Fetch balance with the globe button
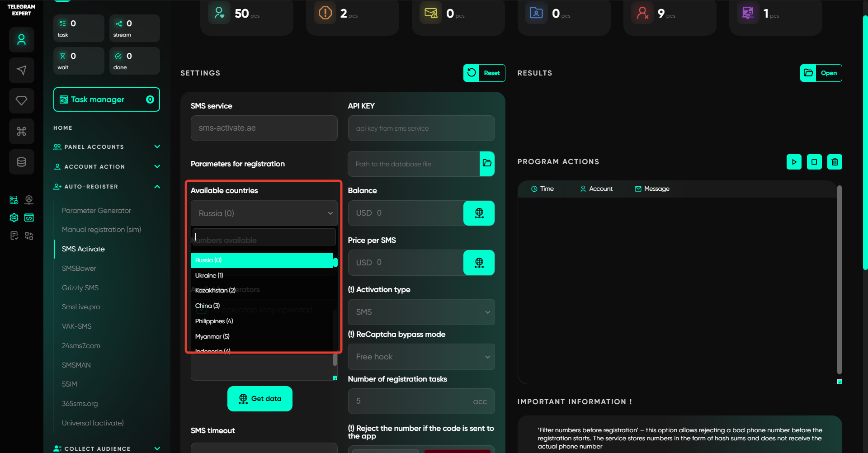Screen dimensions: 868x453 pyautogui.click(x=479, y=213)
